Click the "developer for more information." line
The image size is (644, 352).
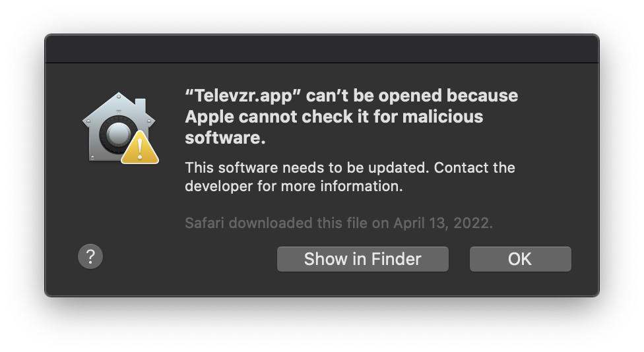click(294, 187)
